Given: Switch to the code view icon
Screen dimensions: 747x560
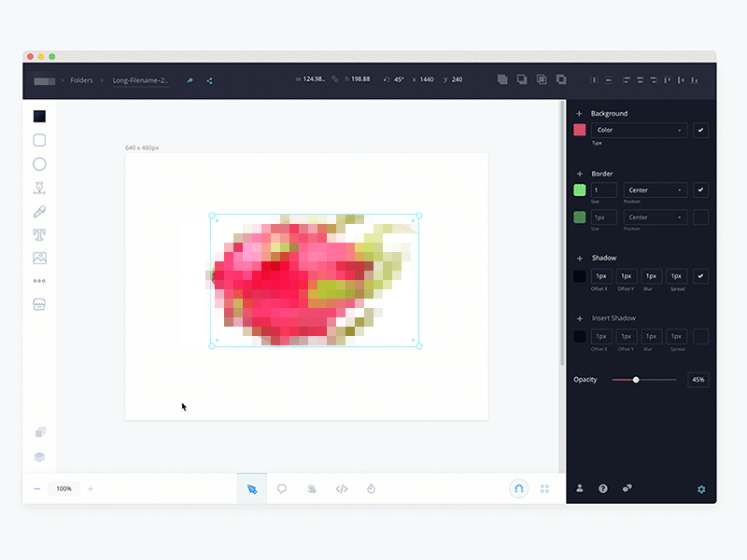Looking at the screenshot, I should coord(342,488).
